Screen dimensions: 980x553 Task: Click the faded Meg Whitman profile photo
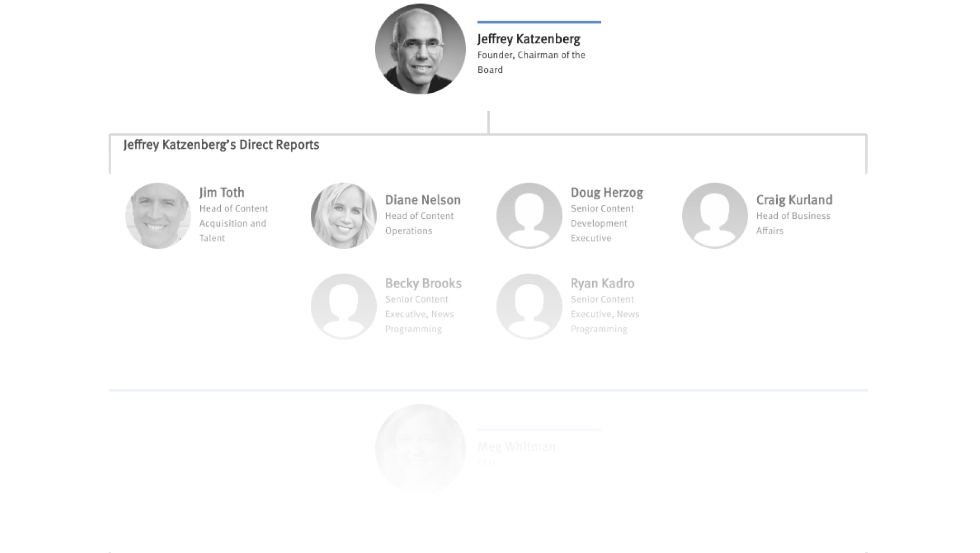click(420, 449)
